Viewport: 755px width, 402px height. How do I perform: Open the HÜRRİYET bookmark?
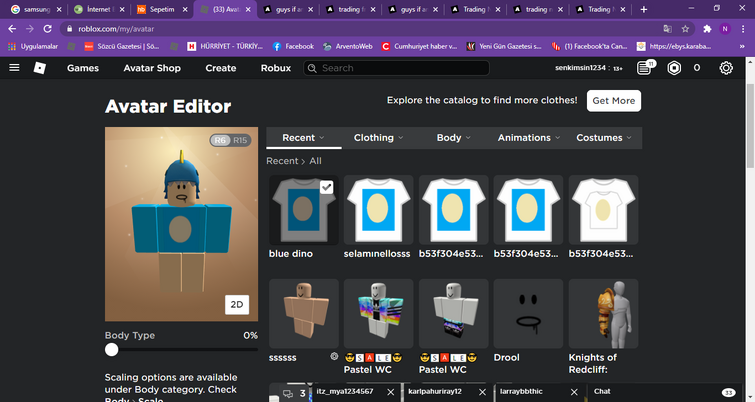point(225,46)
